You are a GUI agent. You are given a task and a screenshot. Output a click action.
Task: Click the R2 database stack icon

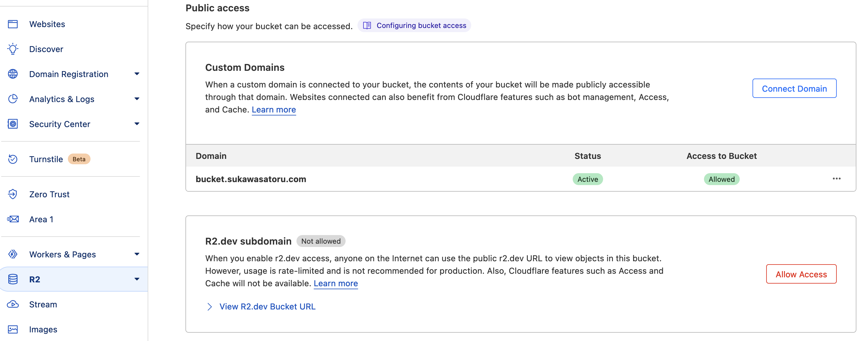pyautogui.click(x=13, y=279)
